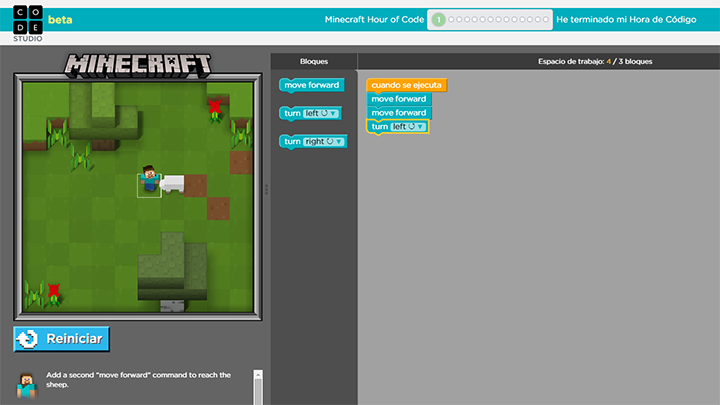The width and height of the screenshot is (720, 405).
Task: Open dropdown on workspace turn left block
Action: tap(408, 127)
